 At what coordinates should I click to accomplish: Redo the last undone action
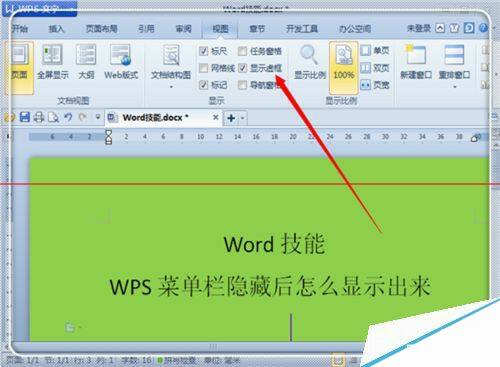[x=82, y=117]
